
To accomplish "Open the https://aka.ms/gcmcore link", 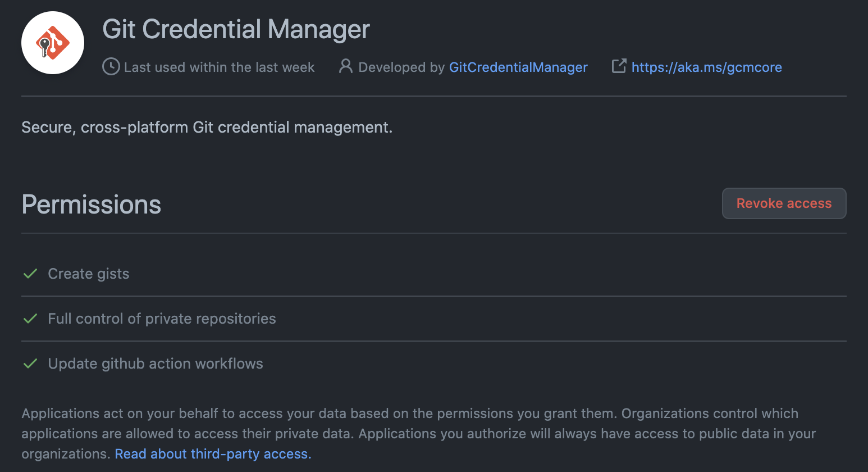I will pos(706,67).
